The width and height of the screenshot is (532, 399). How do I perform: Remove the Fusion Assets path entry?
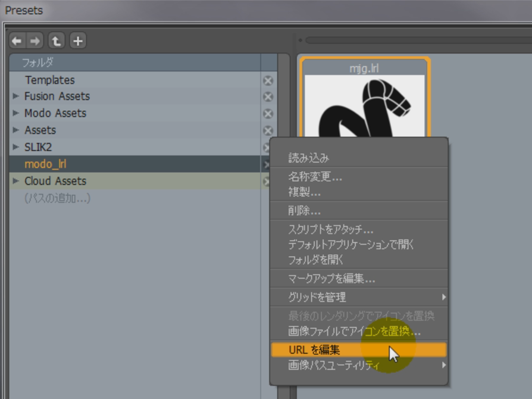(x=268, y=96)
